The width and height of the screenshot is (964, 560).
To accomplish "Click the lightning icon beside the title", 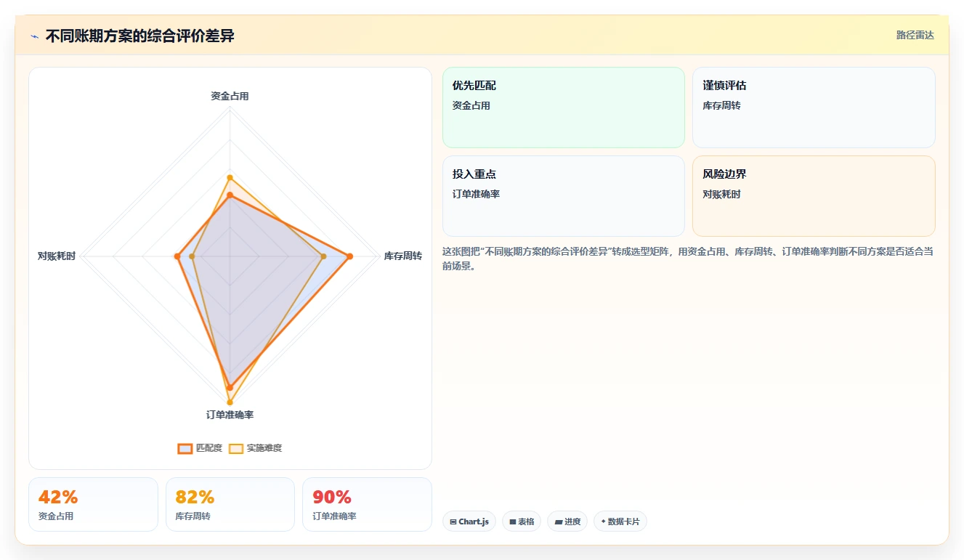I will (x=34, y=36).
